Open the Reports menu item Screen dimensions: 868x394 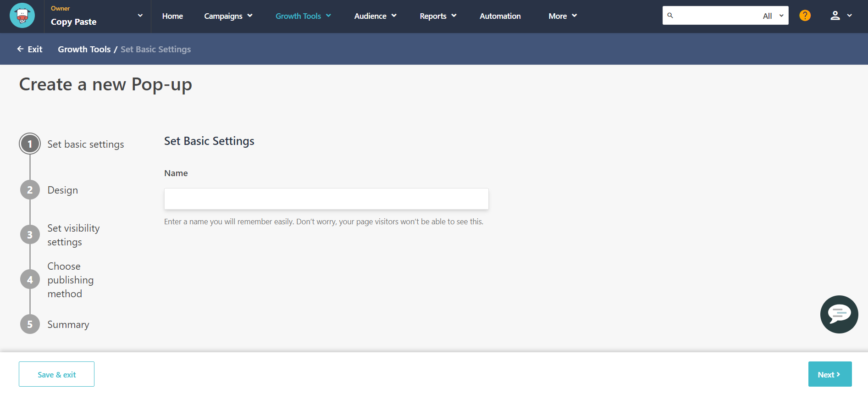[x=433, y=16]
